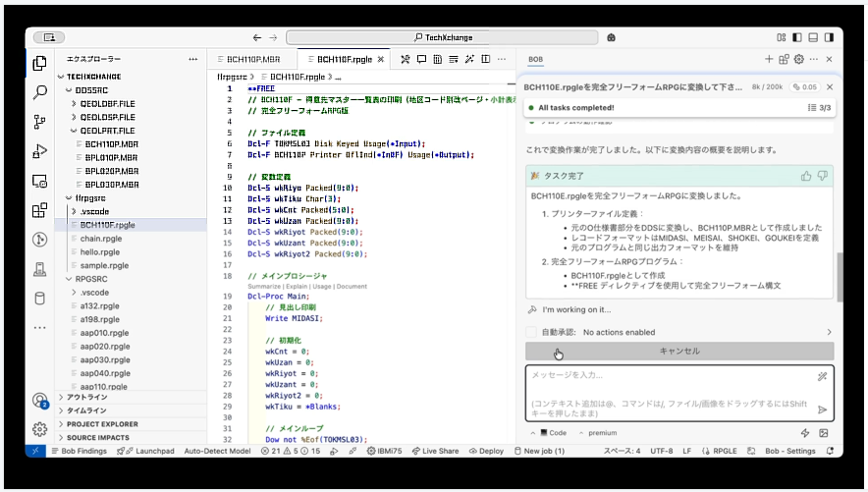
Task: Toggle the primary side bar
Action: (797, 37)
